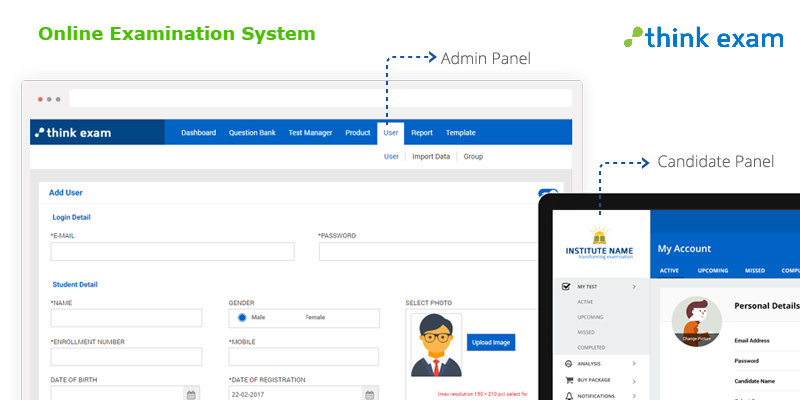The width and height of the screenshot is (800, 400).
Task: Toggle the switch at Add User panel corner
Action: pyautogui.click(x=548, y=195)
